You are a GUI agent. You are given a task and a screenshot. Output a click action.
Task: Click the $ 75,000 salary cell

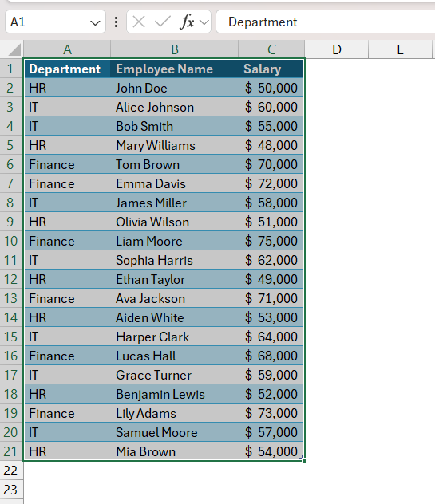(271, 241)
